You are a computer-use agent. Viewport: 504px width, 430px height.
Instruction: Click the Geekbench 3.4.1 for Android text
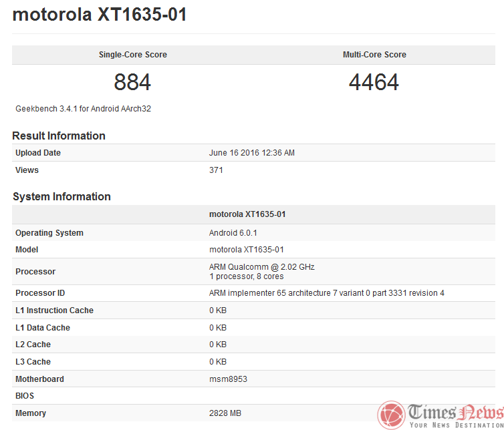[84, 108]
